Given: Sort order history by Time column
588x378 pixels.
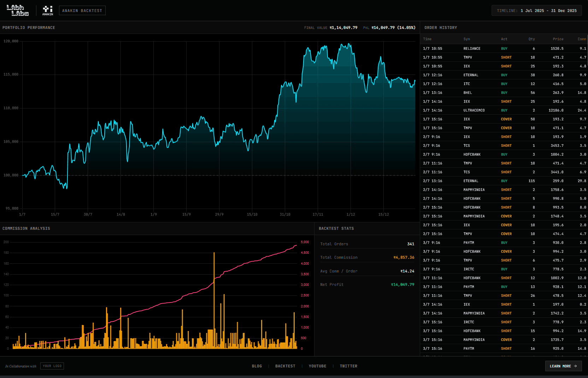Looking at the screenshot, I should click(427, 39).
